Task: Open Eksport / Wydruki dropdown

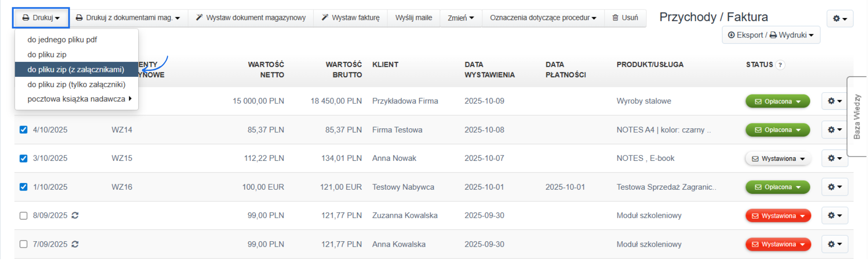Action: pyautogui.click(x=771, y=35)
